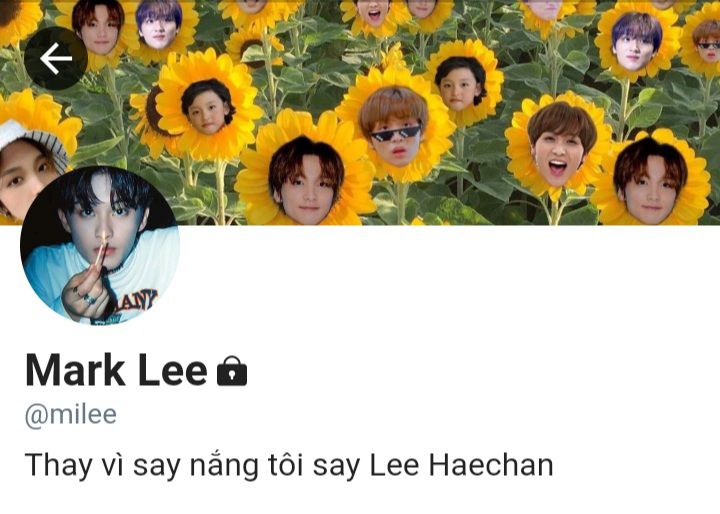Viewport: 720px width, 514px height.
Task: Click the child-faced sunflower right of pixel sunglasses face
Action: [x=463, y=83]
